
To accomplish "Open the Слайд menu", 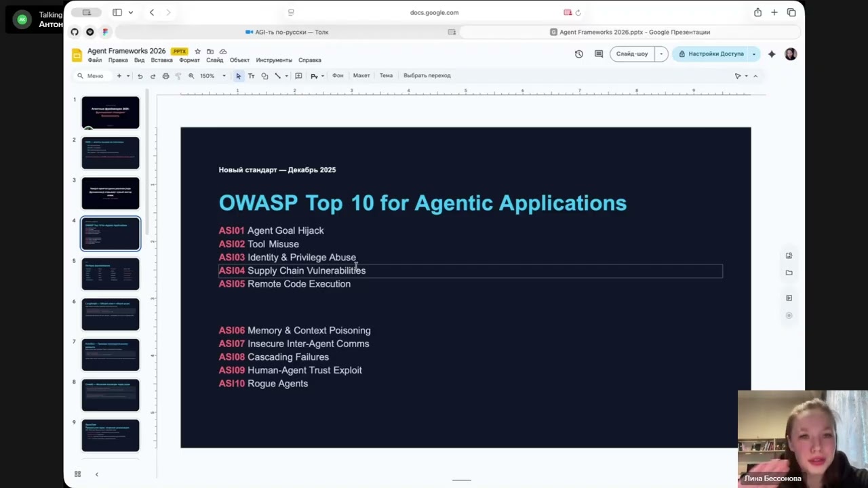I will click(x=215, y=60).
